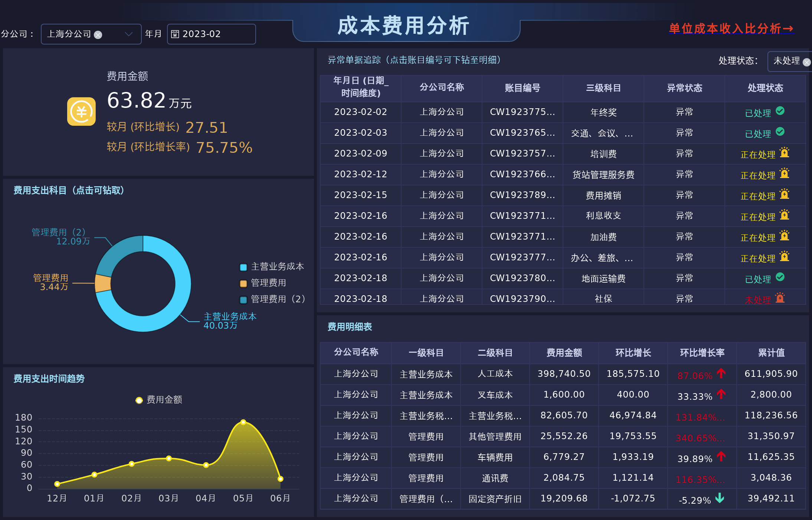This screenshot has height=520, width=812.
Task: Click the 环比增长率 column header
Action: [702, 353]
